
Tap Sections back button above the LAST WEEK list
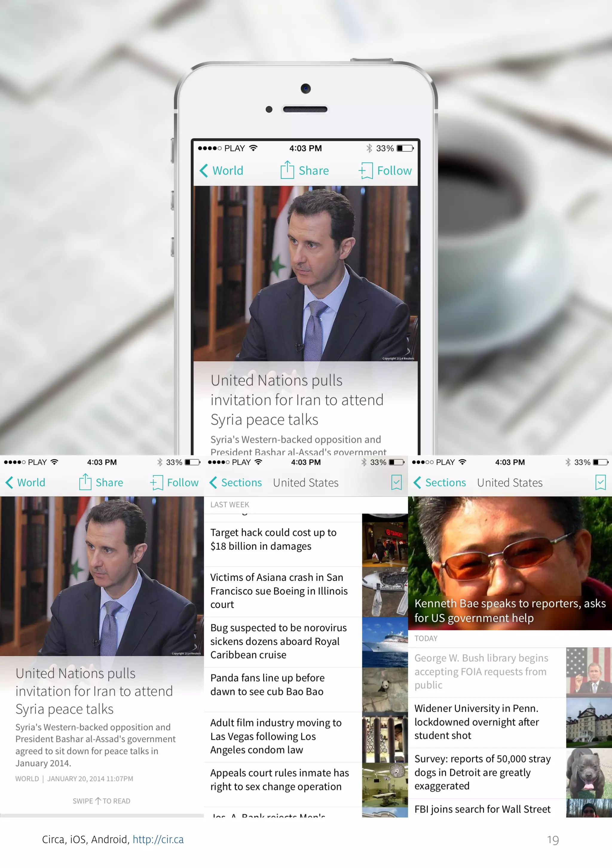236,482
